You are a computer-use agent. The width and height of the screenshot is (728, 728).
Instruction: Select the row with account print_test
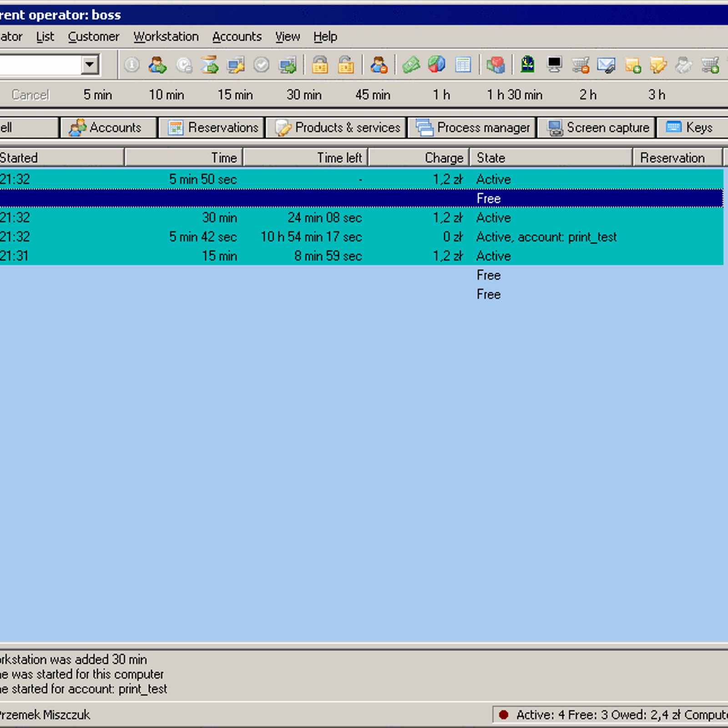(x=362, y=237)
